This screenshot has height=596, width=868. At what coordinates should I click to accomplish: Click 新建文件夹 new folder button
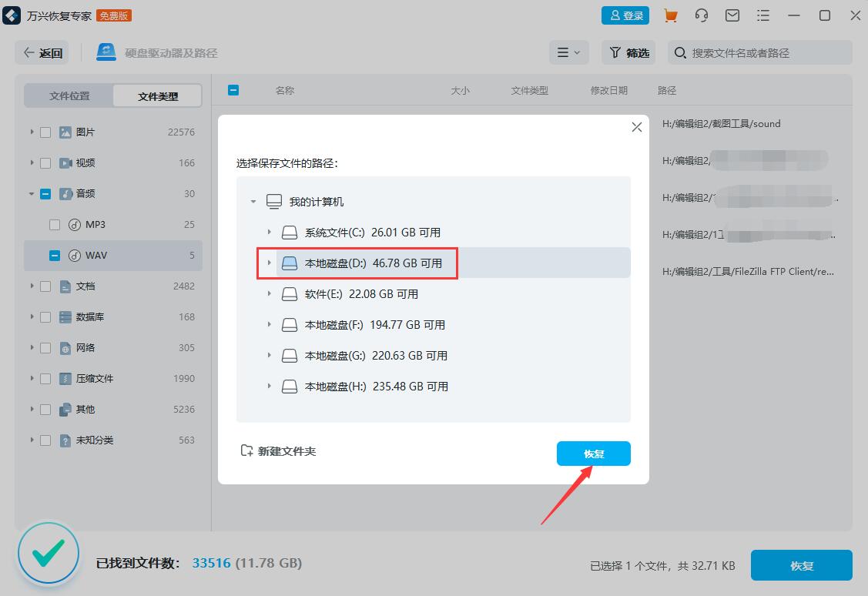pos(278,451)
